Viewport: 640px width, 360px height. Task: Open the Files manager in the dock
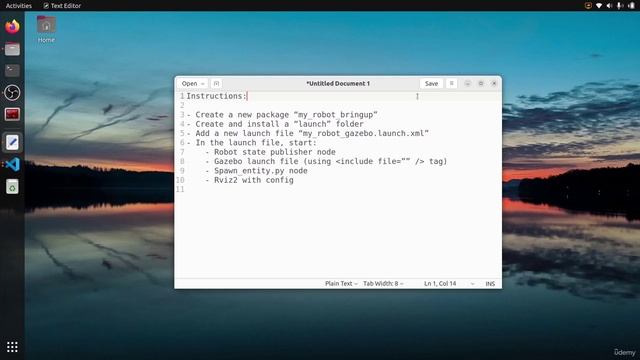(12, 49)
